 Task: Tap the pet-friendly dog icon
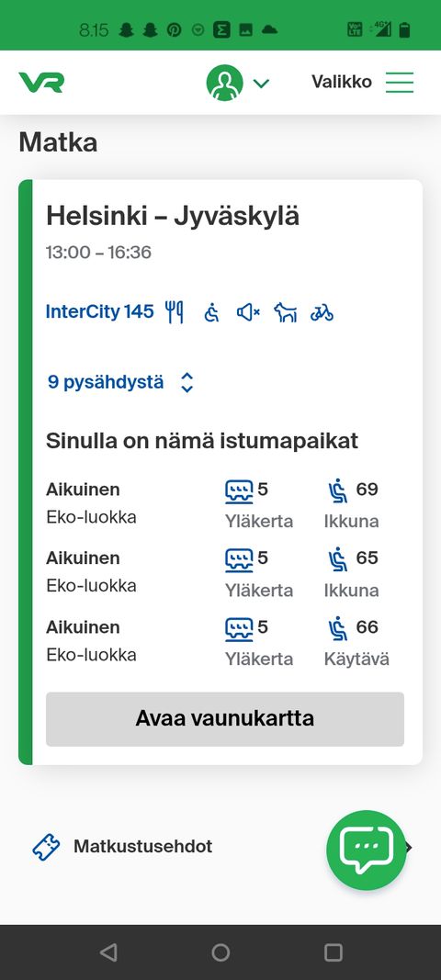[285, 312]
